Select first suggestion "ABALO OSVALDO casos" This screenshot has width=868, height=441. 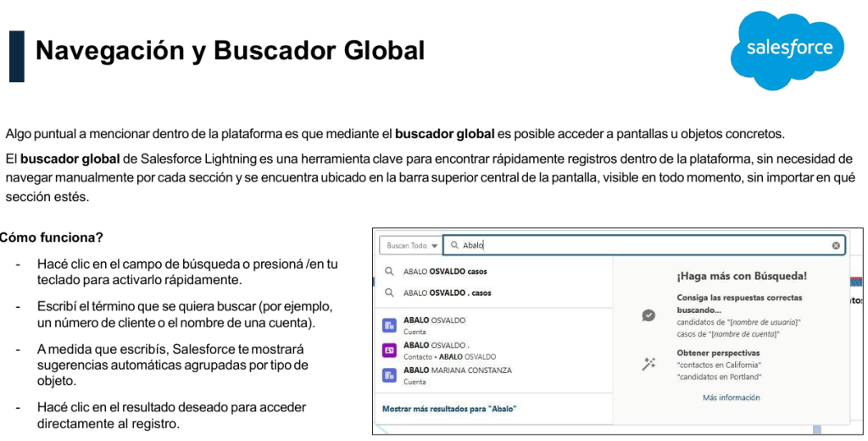(x=445, y=272)
